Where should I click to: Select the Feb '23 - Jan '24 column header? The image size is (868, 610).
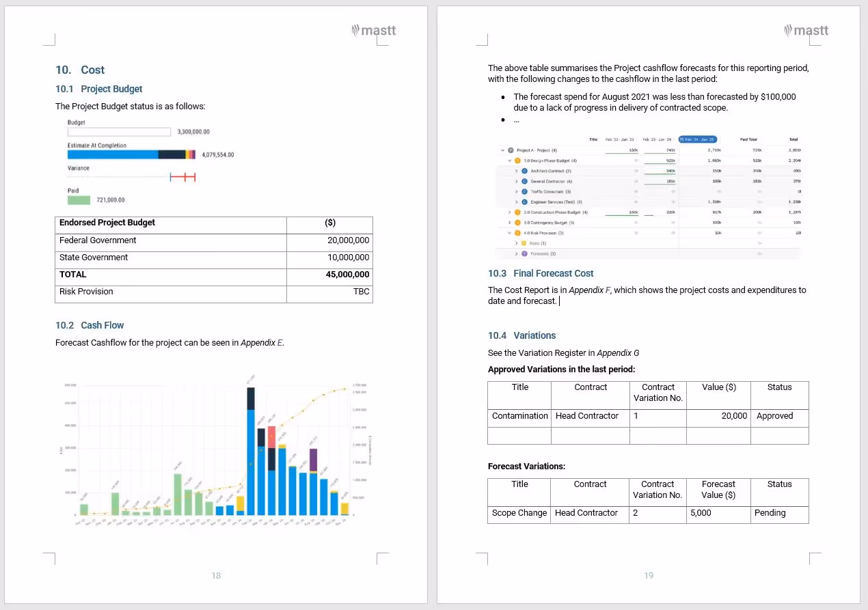click(657, 139)
